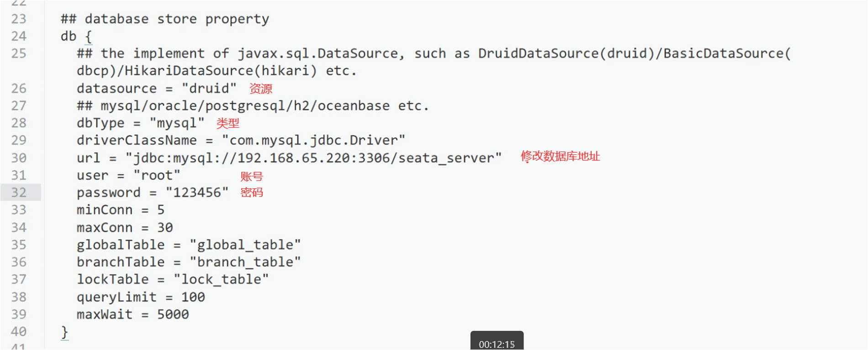Viewport: 868px width, 350px height.
Task: Click the jdbc:mysql url string
Action: pyautogui.click(x=313, y=158)
